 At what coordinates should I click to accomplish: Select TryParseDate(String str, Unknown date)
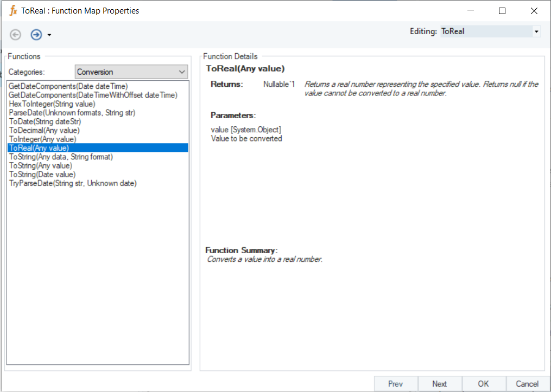(x=73, y=183)
